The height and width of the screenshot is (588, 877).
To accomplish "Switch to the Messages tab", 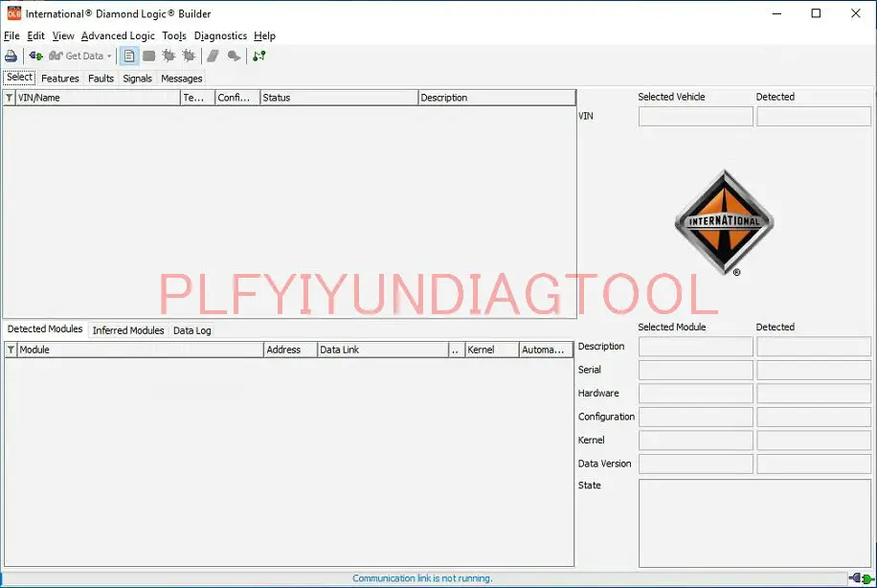I will pos(182,79).
